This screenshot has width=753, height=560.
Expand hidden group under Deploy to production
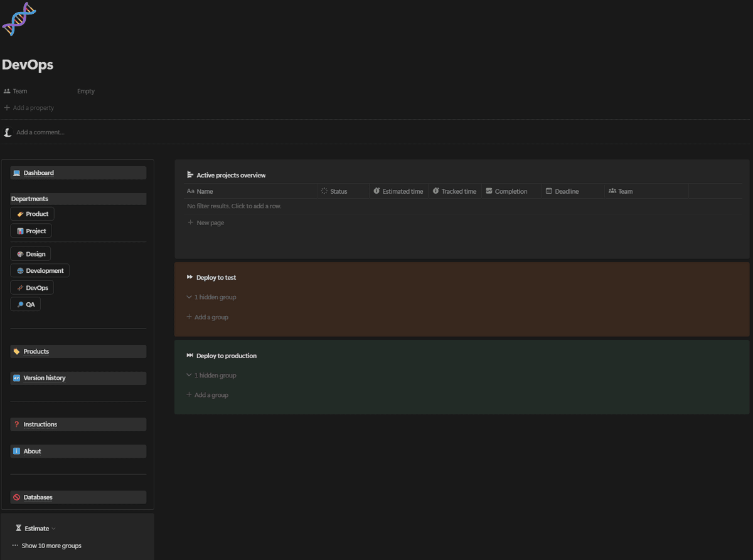215,376
